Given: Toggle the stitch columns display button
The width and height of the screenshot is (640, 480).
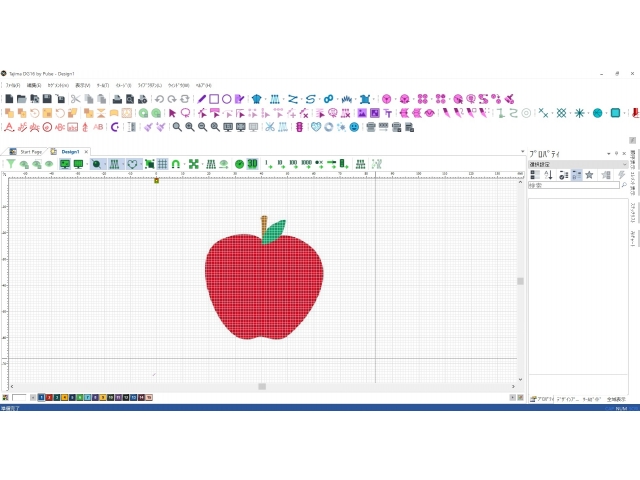Looking at the screenshot, I should 114,164.
